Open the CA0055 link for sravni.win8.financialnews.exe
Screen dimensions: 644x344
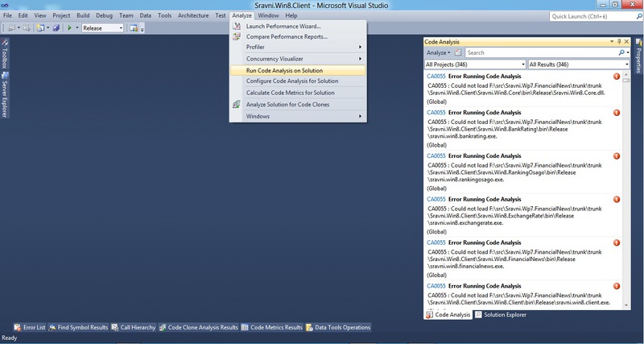(436, 242)
